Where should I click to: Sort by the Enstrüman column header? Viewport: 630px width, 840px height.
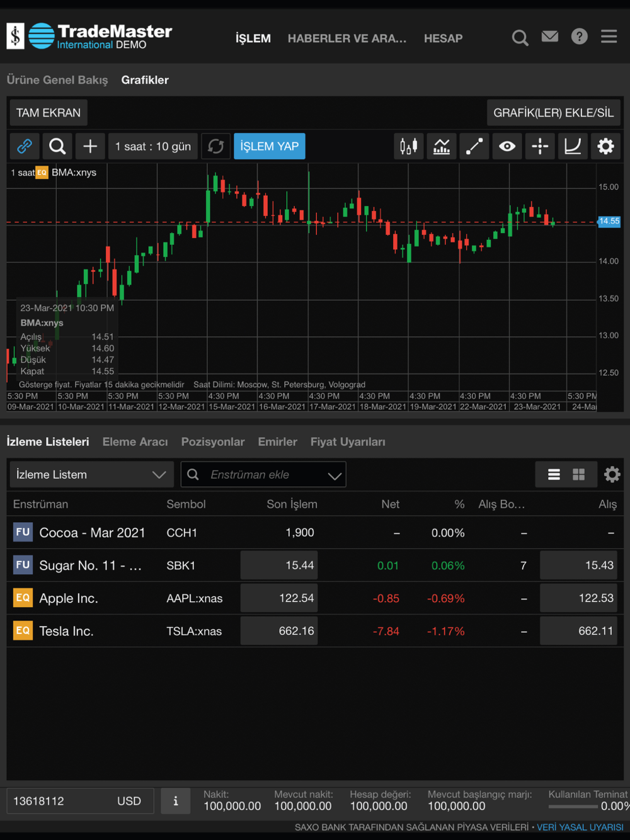click(x=41, y=504)
